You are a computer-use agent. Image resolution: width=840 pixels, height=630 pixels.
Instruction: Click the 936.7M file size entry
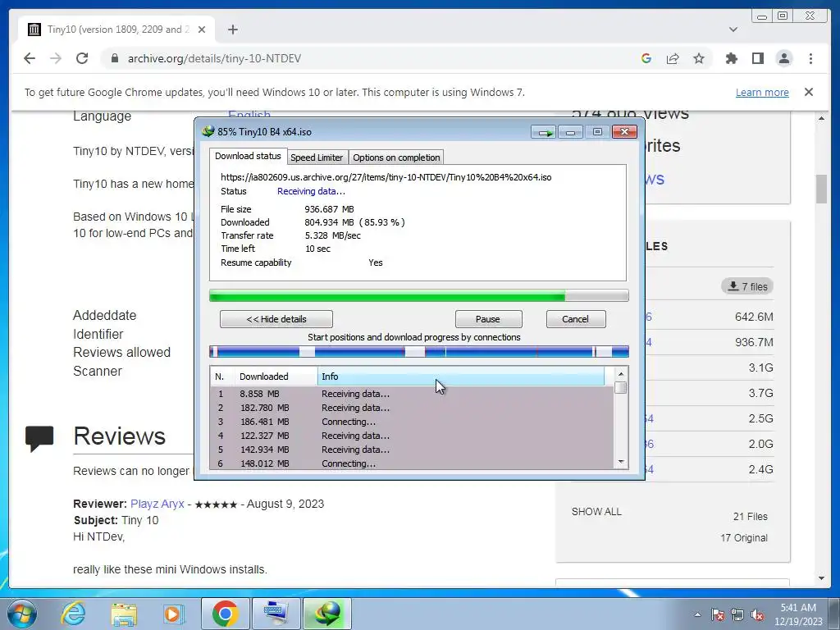(754, 342)
